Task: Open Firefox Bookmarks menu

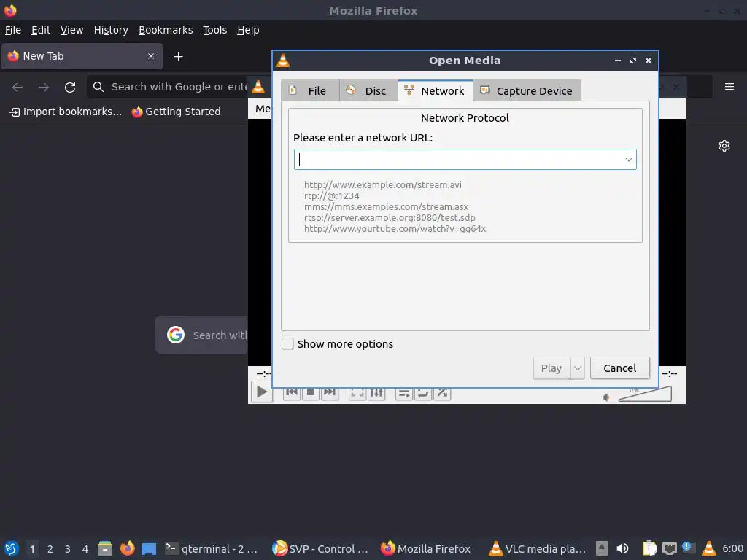Action: [166, 30]
